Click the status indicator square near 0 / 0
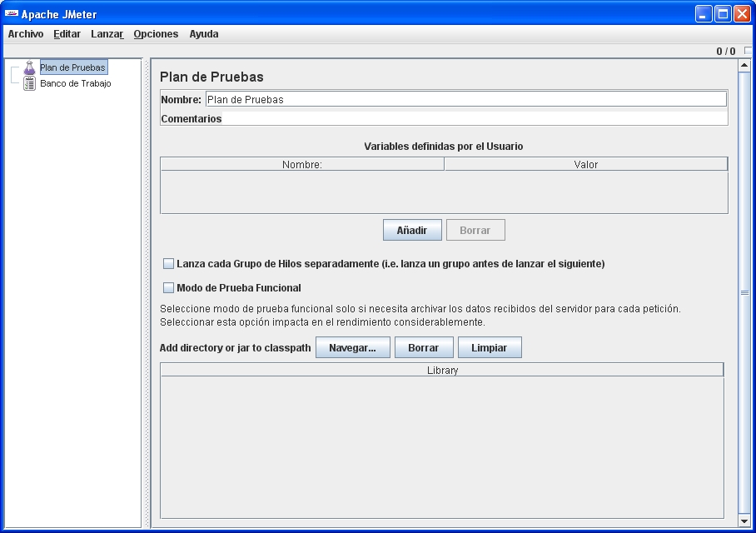Viewport: 756px width, 533px height. tap(748, 50)
